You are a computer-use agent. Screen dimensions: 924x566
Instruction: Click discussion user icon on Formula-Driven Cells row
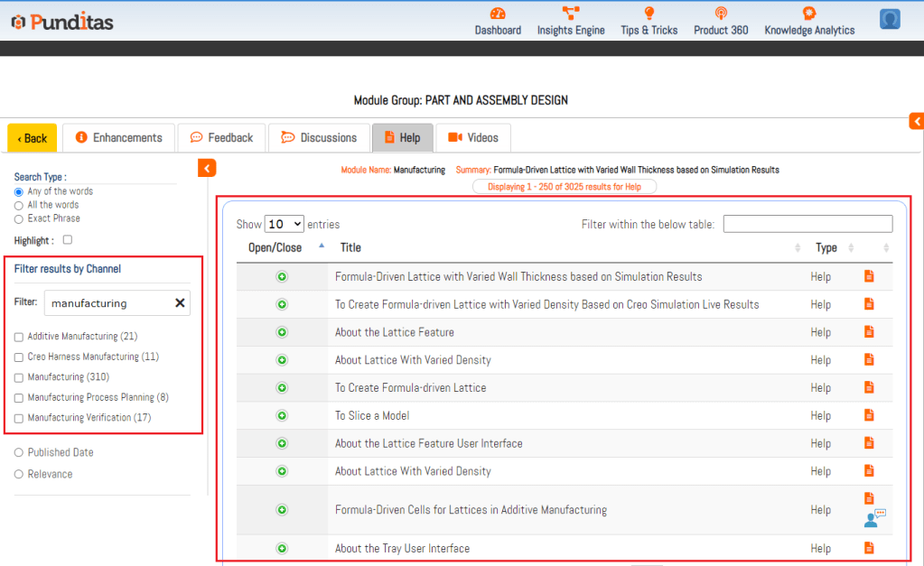[x=873, y=518]
